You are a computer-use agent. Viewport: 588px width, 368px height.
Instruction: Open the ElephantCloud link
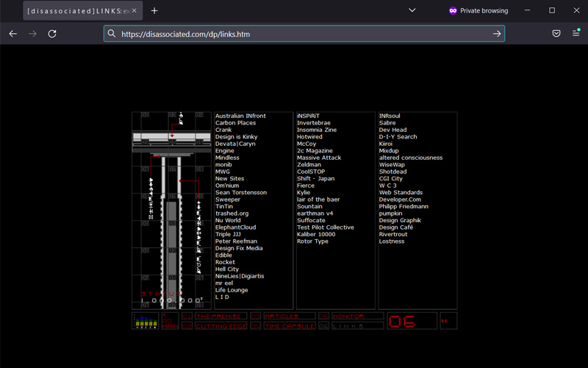(235, 227)
